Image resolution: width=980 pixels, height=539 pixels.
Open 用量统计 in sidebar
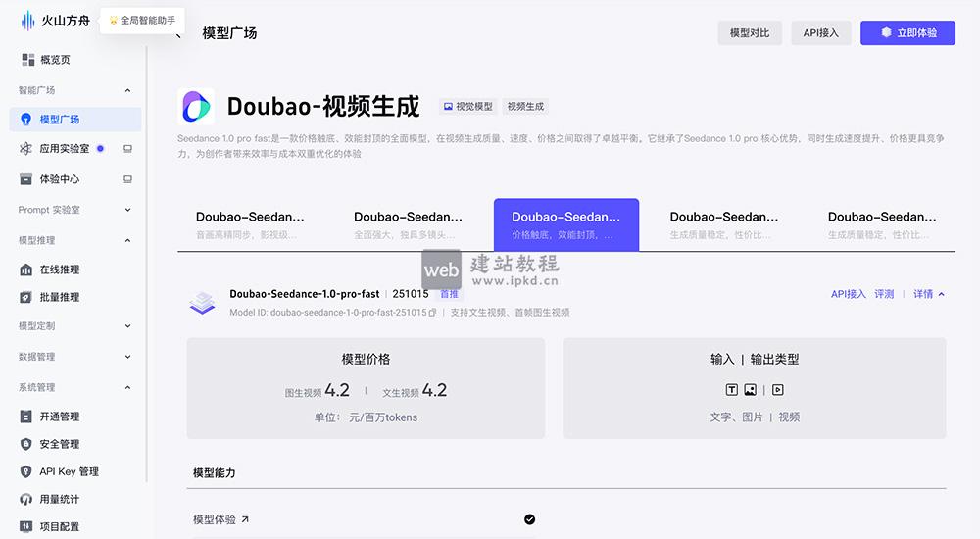click(60, 499)
